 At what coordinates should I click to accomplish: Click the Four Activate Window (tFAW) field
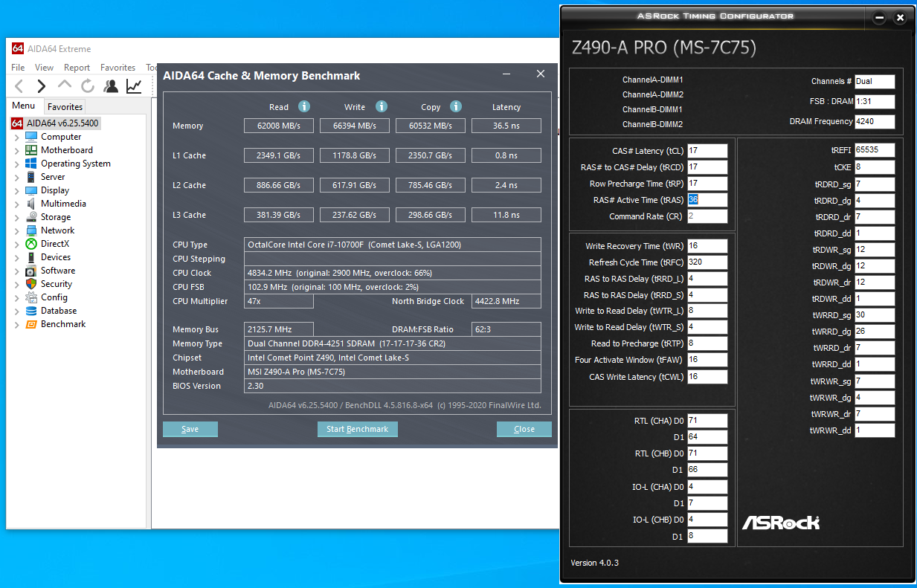tap(707, 360)
